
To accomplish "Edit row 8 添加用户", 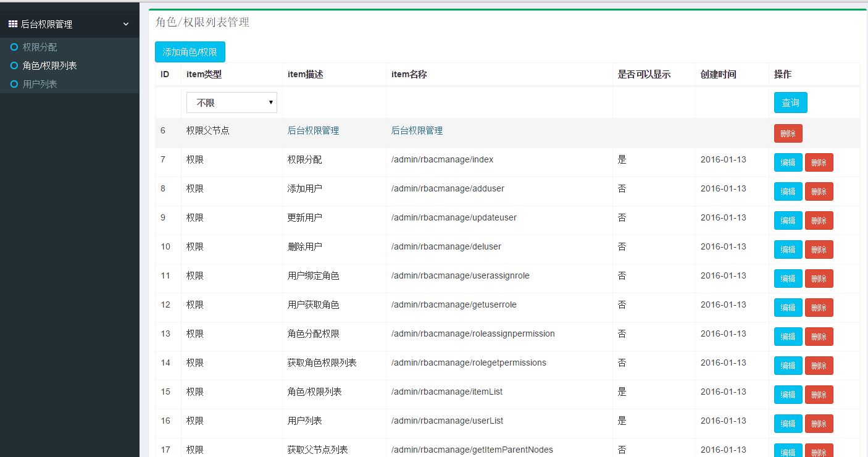I will 788,191.
